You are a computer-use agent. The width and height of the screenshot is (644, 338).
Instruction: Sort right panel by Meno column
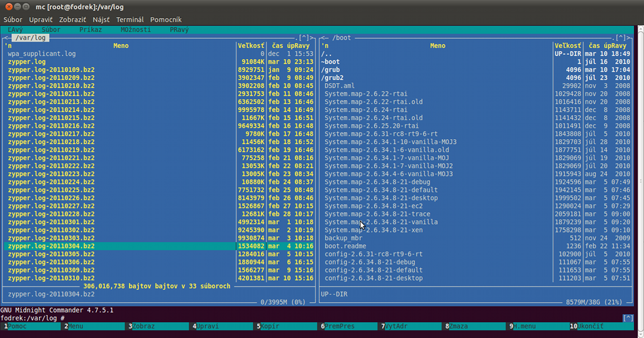(438, 46)
